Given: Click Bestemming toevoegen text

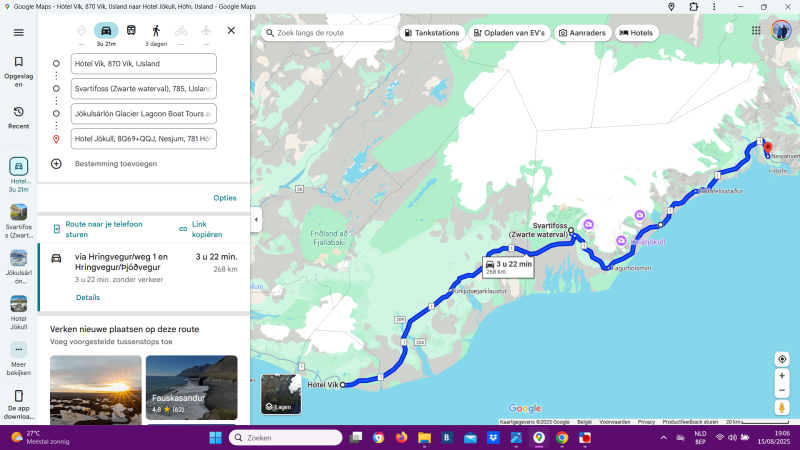Looking at the screenshot, I should click(116, 164).
